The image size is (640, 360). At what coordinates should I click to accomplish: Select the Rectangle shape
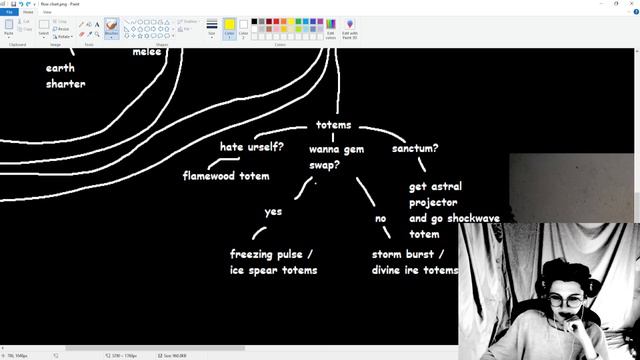click(147, 22)
